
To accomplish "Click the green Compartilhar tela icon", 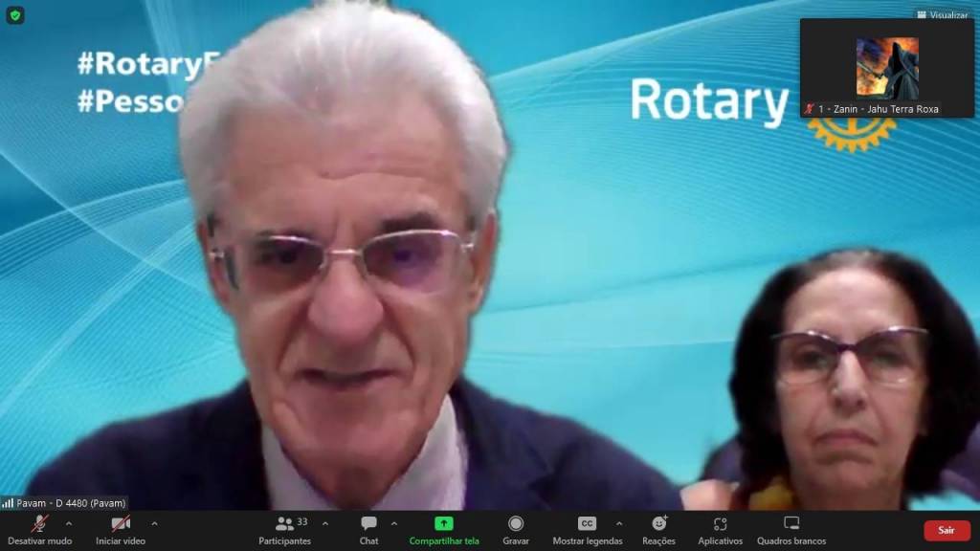I will coord(444,524).
